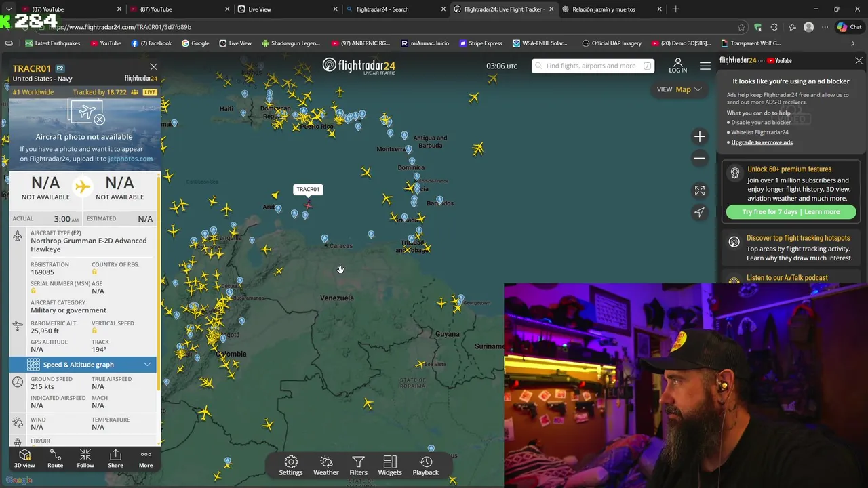Open the browser profile avatar
The width and height of the screenshot is (868, 488).
point(808,27)
